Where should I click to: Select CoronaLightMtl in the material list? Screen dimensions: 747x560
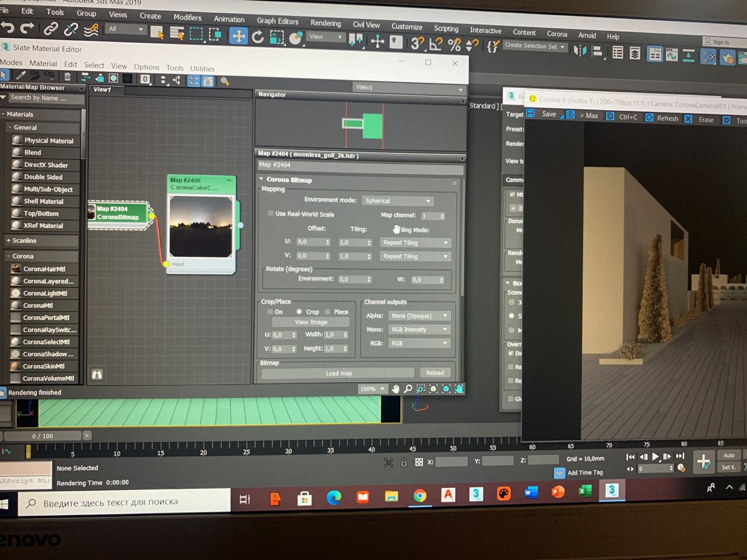pos(45,293)
